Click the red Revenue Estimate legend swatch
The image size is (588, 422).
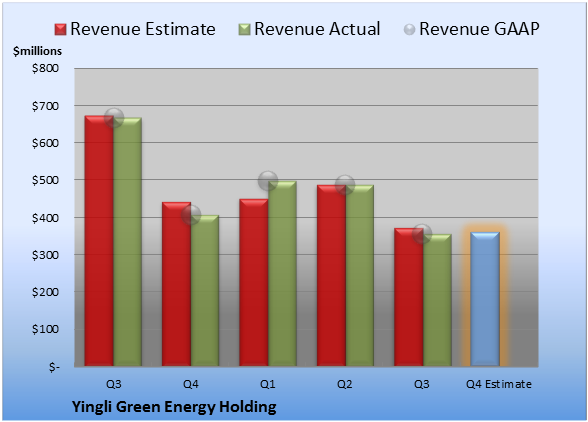[60, 29]
